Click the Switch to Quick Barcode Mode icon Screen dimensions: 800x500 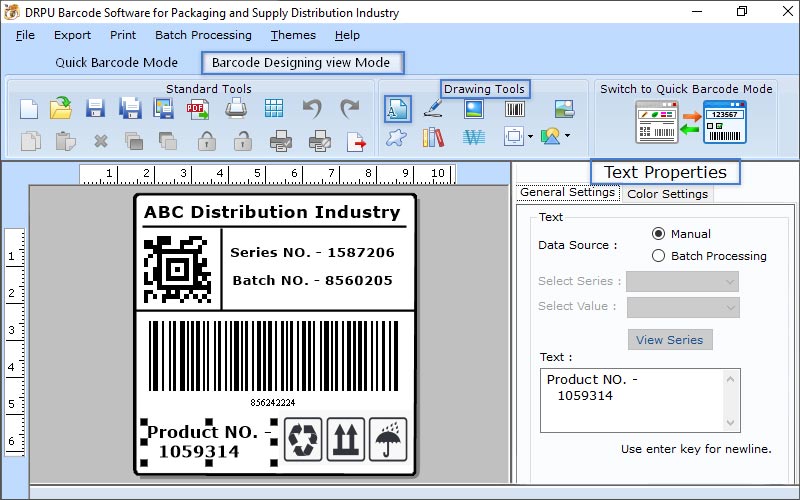(691, 122)
